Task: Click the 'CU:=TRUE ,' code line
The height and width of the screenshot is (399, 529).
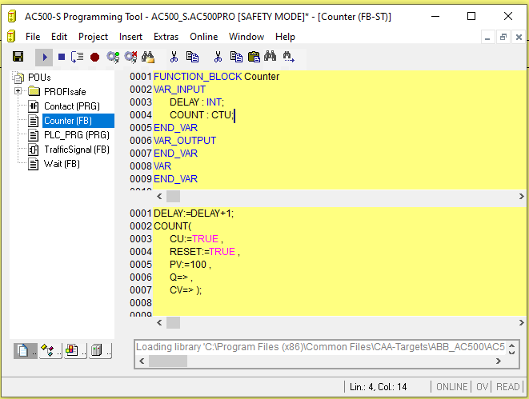Action: pos(196,239)
